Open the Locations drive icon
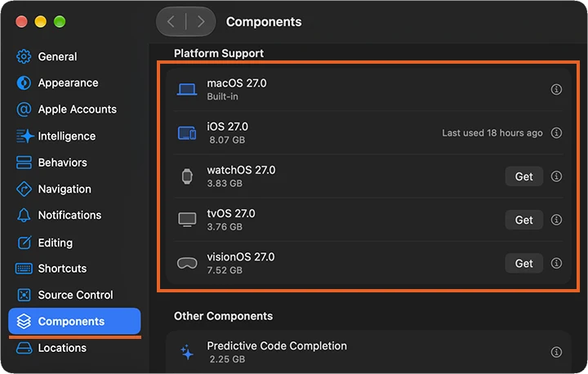This screenshot has height=374, width=588. coord(24,348)
